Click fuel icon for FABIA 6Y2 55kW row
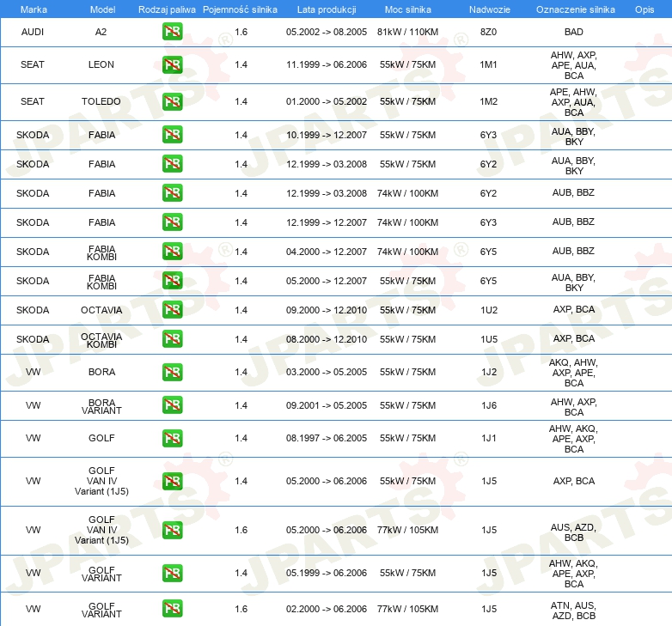The height and width of the screenshot is (626, 672). [x=172, y=164]
